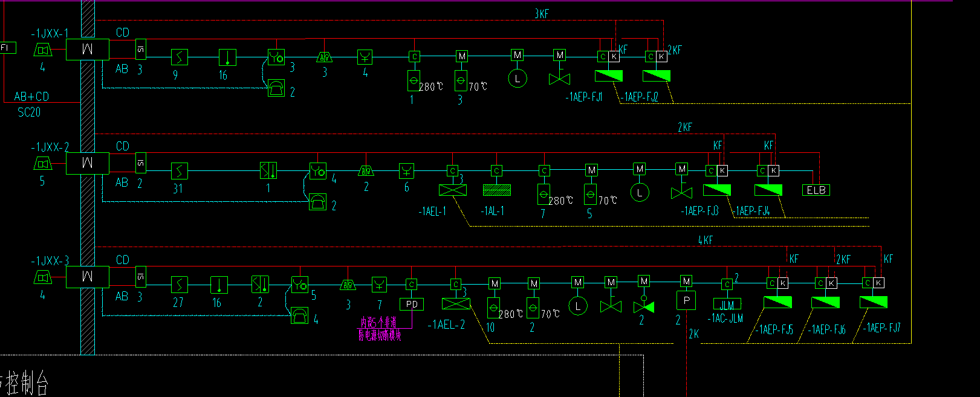Select the 280℃ fire damper labeled 10
The image size is (980, 397).
[494, 308]
